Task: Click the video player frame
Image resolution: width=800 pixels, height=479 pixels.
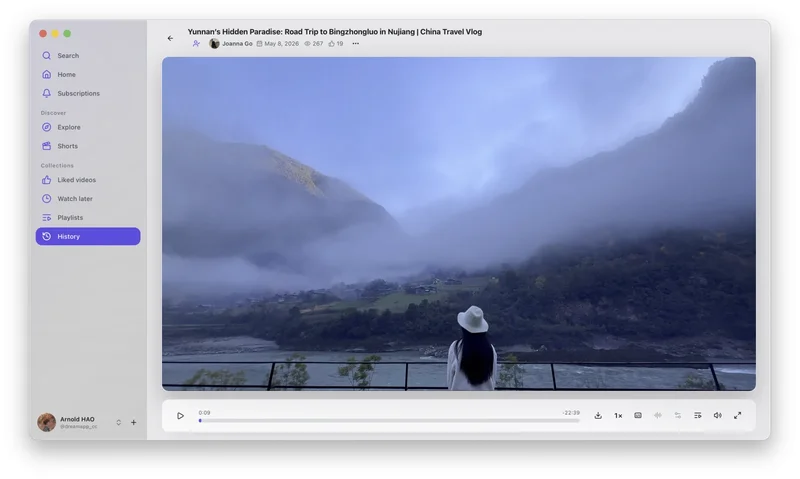Action: 459,224
